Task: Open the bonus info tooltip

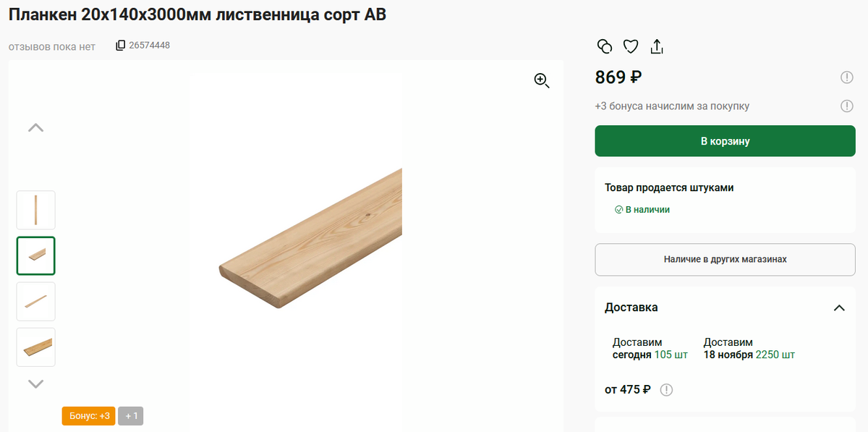Action: pyautogui.click(x=847, y=106)
